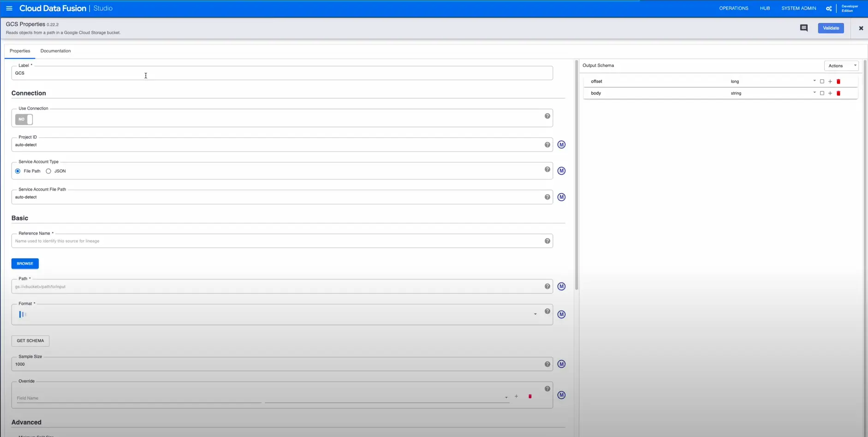Switch to the Documentation tab
Image resolution: width=868 pixels, height=437 pixels.
tap(55, 51)
